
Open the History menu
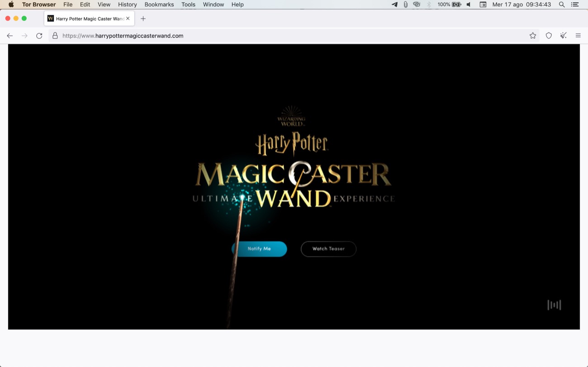click(x=127, y=5)
